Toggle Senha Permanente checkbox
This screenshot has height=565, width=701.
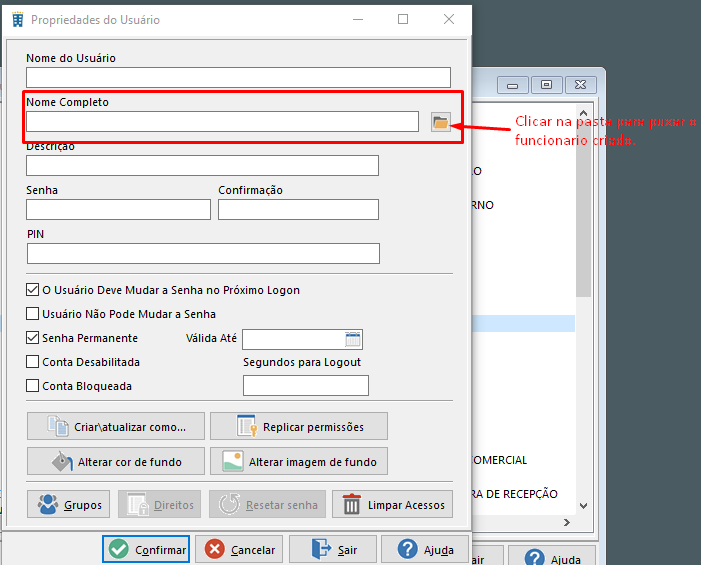click(x=32, y=338)
